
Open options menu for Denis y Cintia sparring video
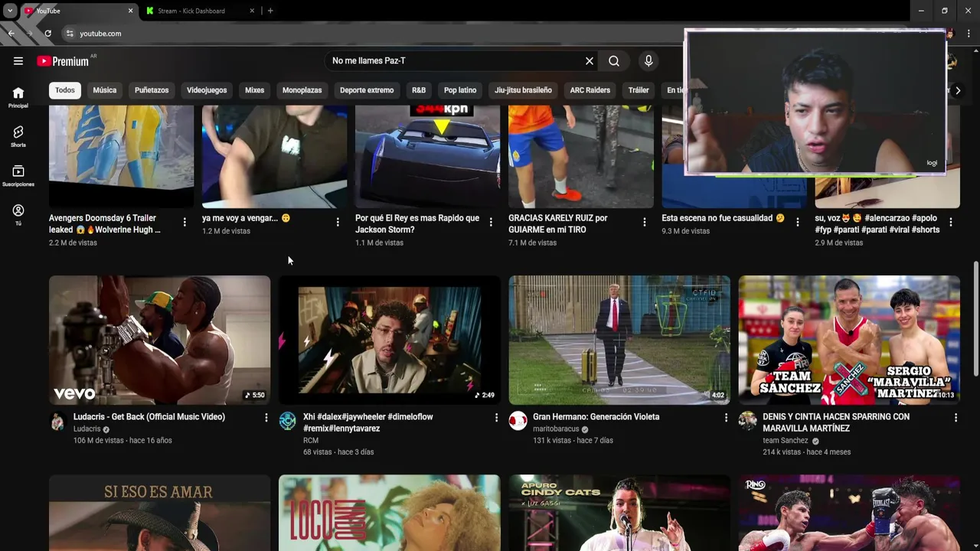955,418
